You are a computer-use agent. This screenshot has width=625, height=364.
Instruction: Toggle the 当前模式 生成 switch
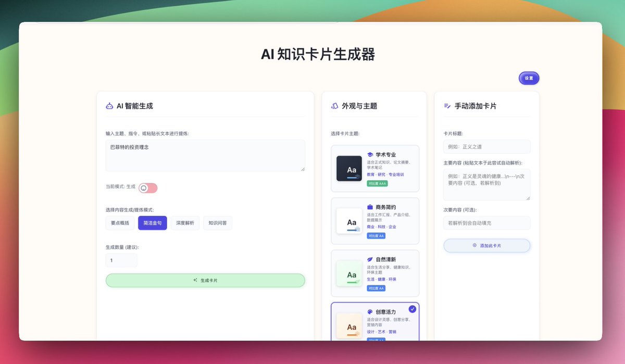[148, 188]
